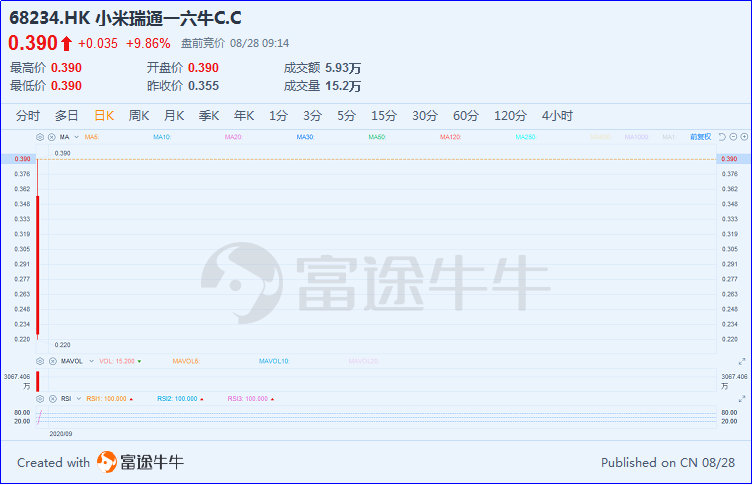Switch to 4小时 chart interval
Image resolution: width=753 pixels, height=485 pixels.
[x=557, y=116]
